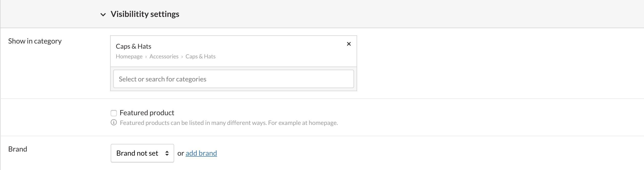644x170 pixels.
Task: Focus the Select or search for categories field
Action: 233,79
